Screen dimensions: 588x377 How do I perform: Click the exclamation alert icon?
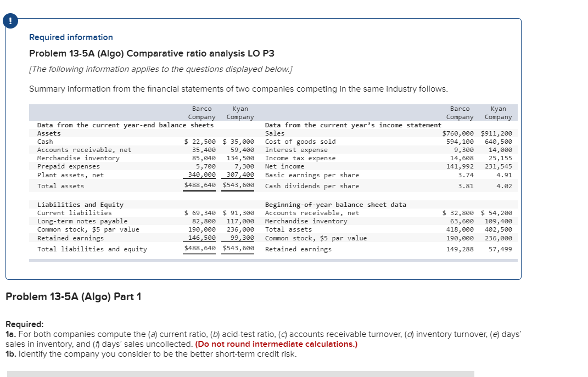coord(11,20)
